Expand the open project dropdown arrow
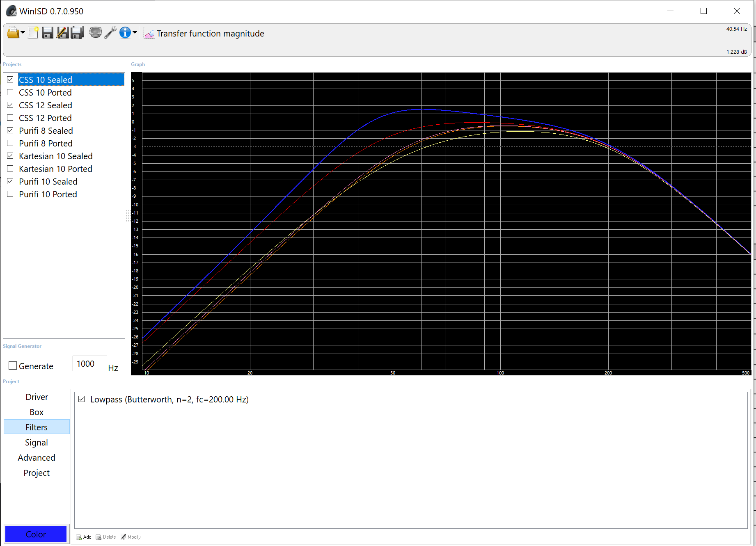Image resolution: width=756 pixels, height=546 pixels. point(23,33)
